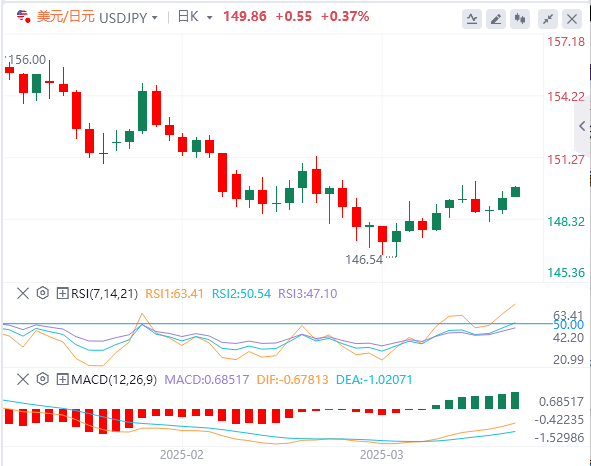
Task: Click the RSI3:47.10 value
Action: [x=308, y=293]
